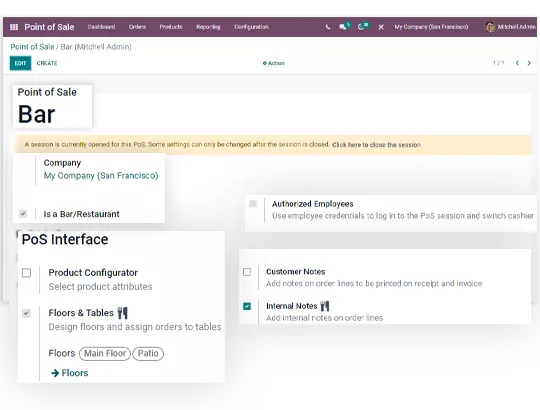Go to next record arrow
540x410 pixels.
click(529, 63)
